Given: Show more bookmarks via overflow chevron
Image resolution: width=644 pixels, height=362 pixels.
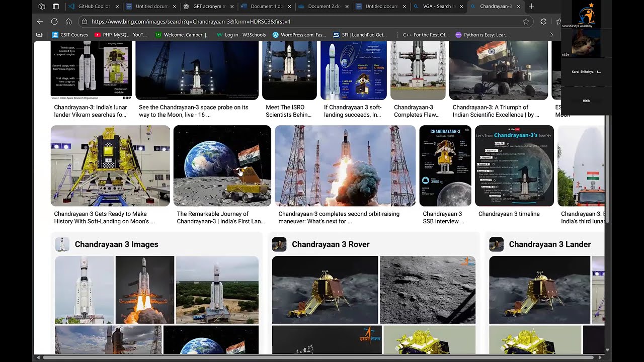Looking at the screenshot, I should pyautogui.click(x=551, y=35).
